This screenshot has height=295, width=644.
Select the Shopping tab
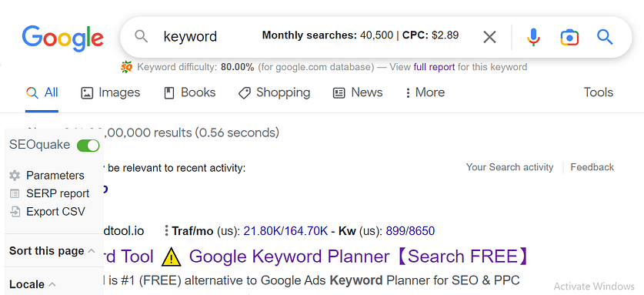(x=274, y=92)
